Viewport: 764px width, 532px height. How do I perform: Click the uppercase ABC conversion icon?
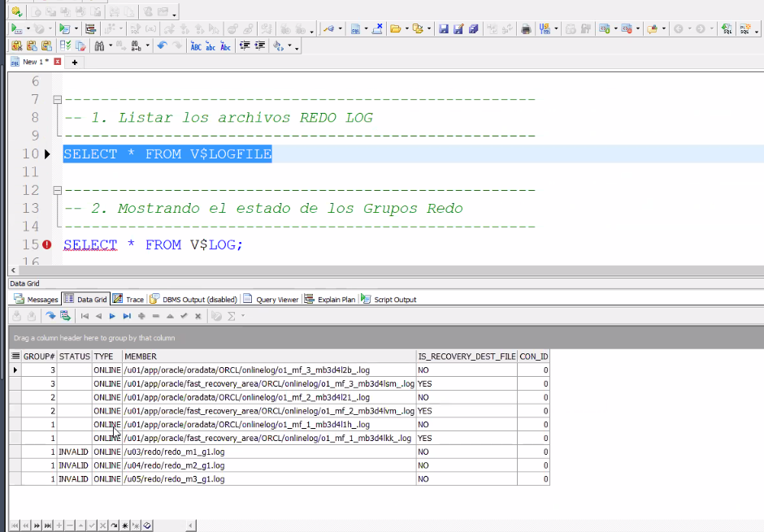pyautogui.click(x=196, y=45)
